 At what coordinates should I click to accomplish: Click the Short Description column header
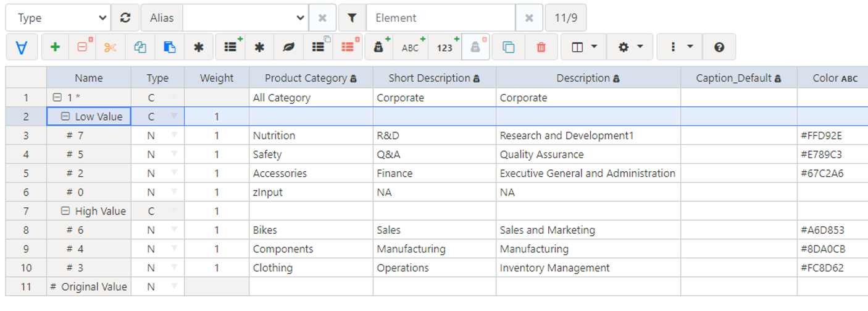435,78
